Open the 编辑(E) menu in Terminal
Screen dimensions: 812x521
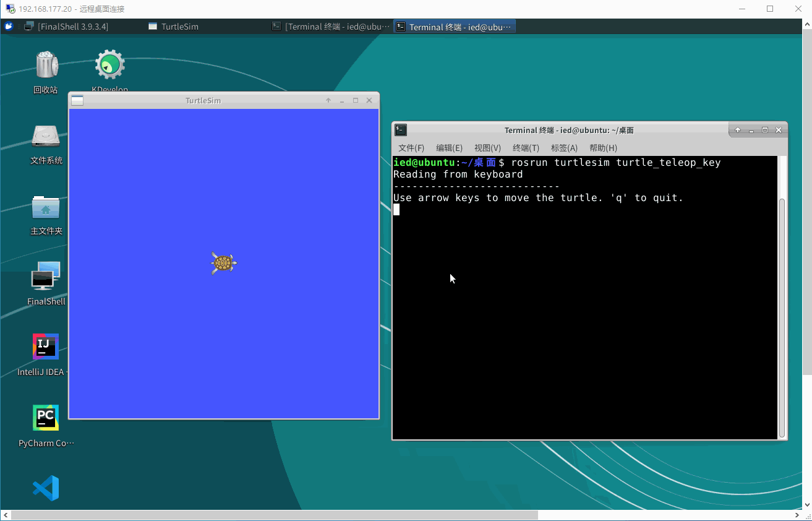tap(450, 148)
